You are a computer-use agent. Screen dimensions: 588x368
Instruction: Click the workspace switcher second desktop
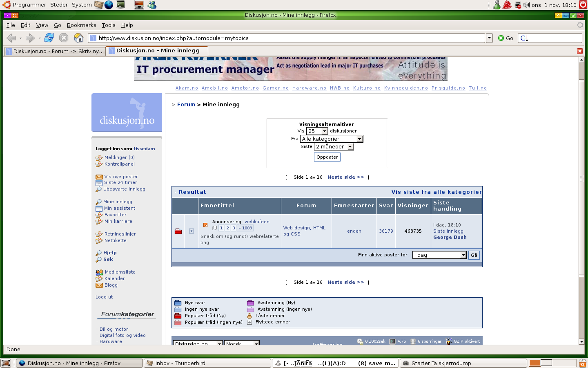click(546, 363)
